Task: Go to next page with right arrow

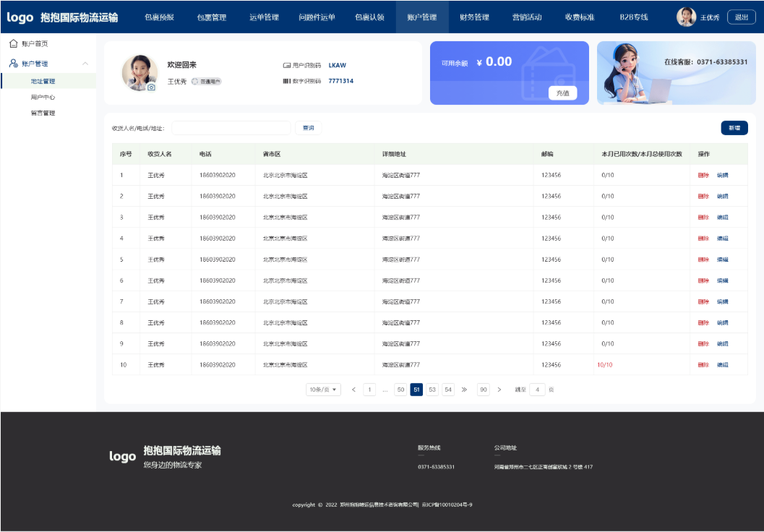Action: 499,390
